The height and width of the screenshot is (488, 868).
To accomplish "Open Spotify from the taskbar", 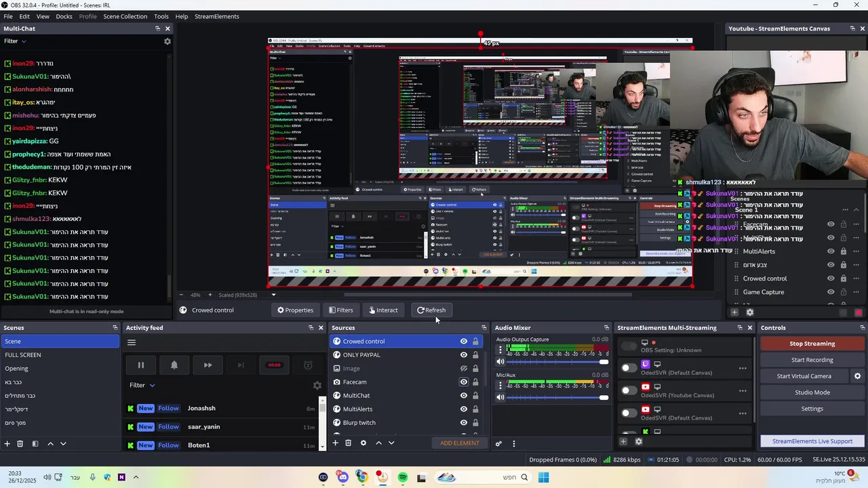I will point(403,477).
